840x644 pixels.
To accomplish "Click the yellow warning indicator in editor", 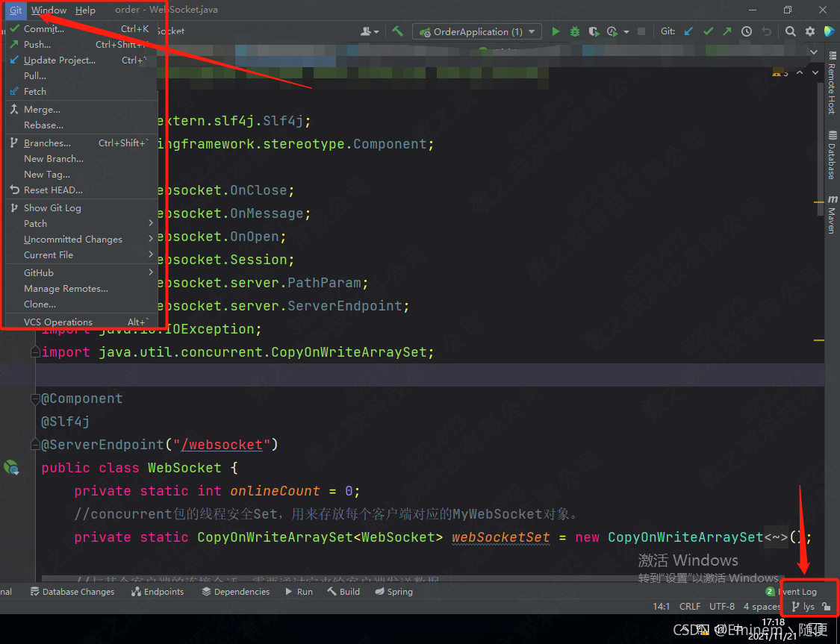I will 780,73.
